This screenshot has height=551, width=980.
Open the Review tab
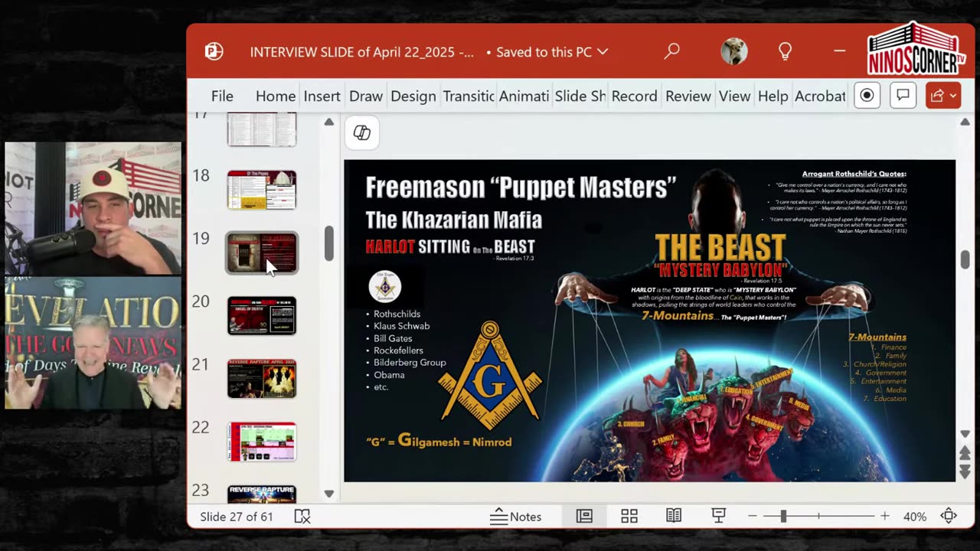click(x=688, y=96)
